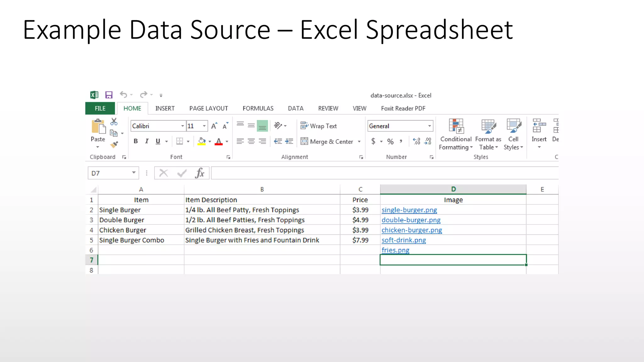
Task: Toggle Align Right
Action: [x=262, y=141]
